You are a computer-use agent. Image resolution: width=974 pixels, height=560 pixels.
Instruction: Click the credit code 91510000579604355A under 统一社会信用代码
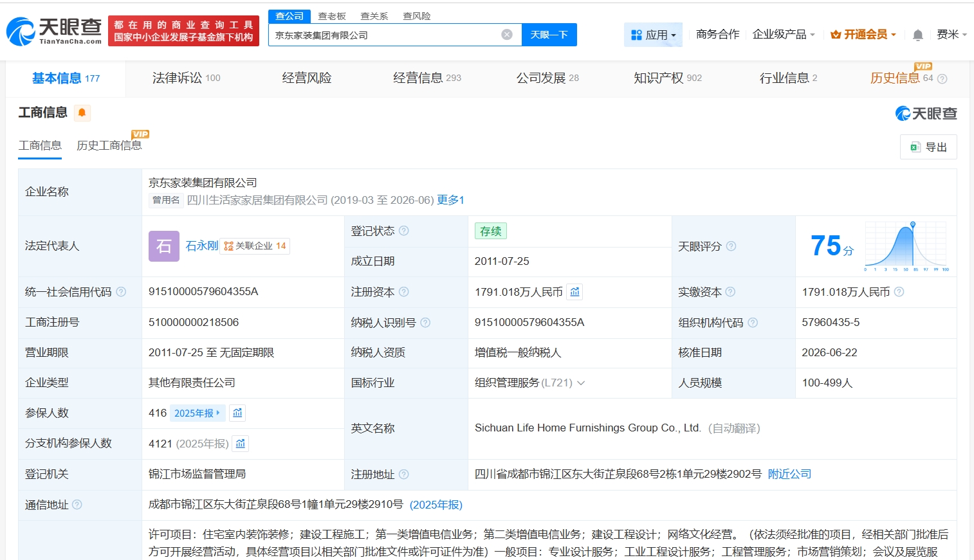203,291
